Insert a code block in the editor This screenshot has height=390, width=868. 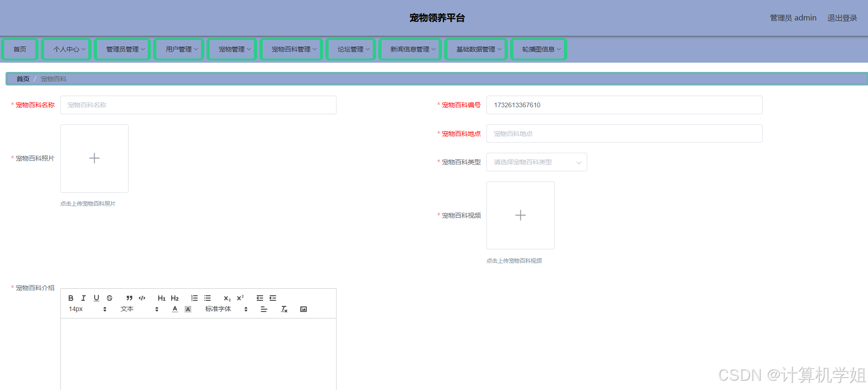(x=142, y=298)
